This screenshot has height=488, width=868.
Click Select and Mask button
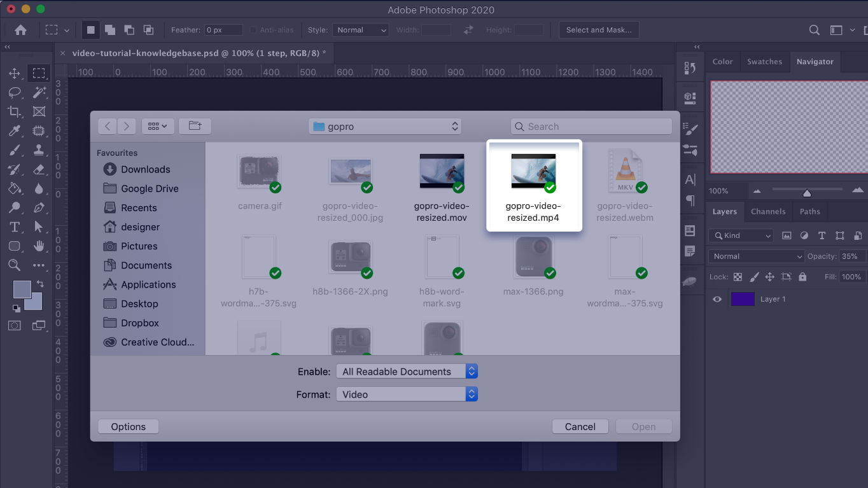tap(599, 30)
